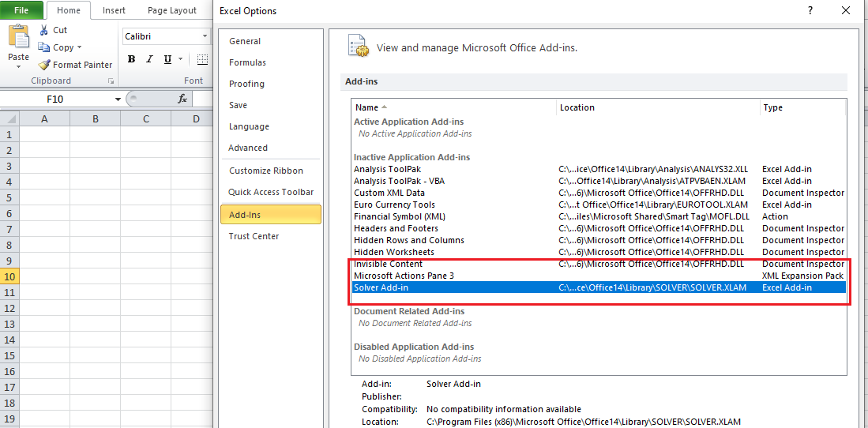Select row 1 header
This screenshot has width=868, height=428.
tap(9, 134)
